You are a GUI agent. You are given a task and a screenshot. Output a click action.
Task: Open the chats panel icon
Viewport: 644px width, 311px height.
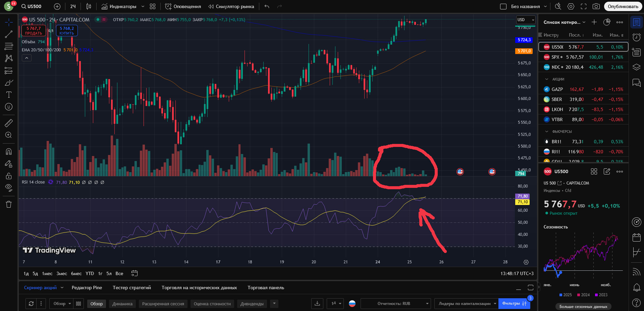tap(636, 83)
